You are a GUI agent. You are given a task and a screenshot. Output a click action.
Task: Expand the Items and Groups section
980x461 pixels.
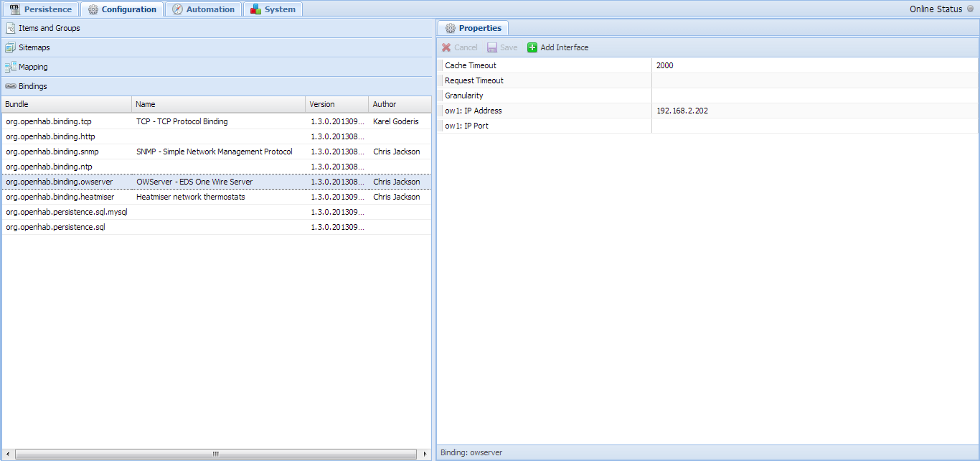click(x=216, y=28)
